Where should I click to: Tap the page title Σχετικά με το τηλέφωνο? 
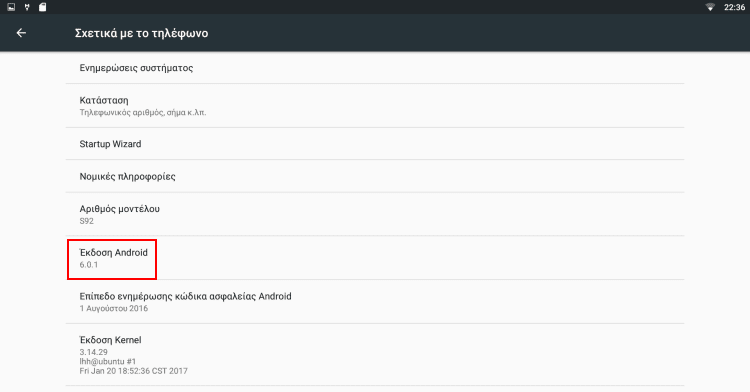point(142,33)
